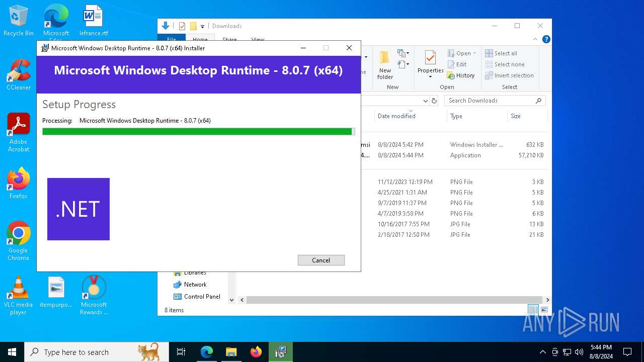
Task: Collapse the Explorer ribbon with chevron
Action: [535, 39]
